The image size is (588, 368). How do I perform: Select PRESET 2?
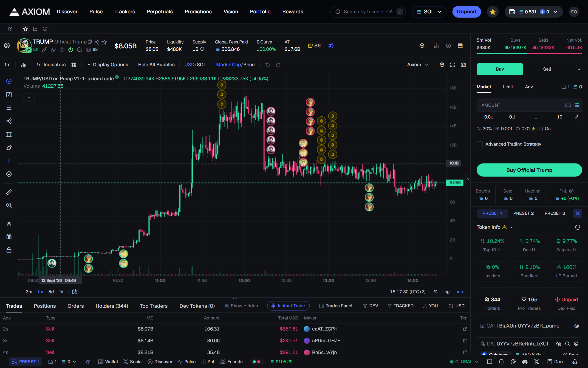click(523, 213)
